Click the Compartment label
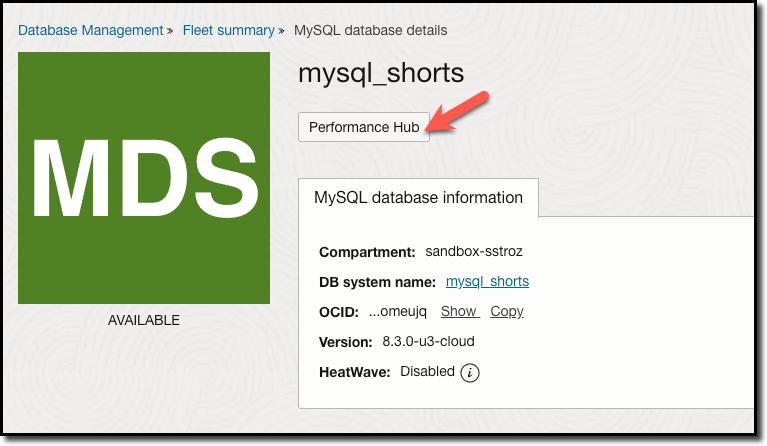This screenshot has width=767, height=446. 367,252
